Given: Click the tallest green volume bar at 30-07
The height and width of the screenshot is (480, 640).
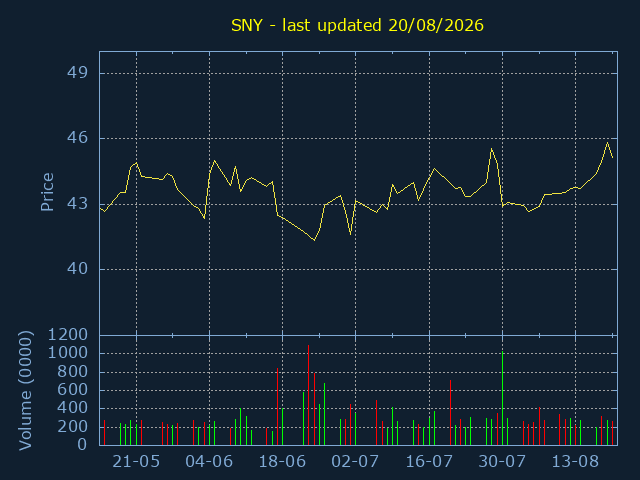Looking at the screenshot, I should point(502,398).
